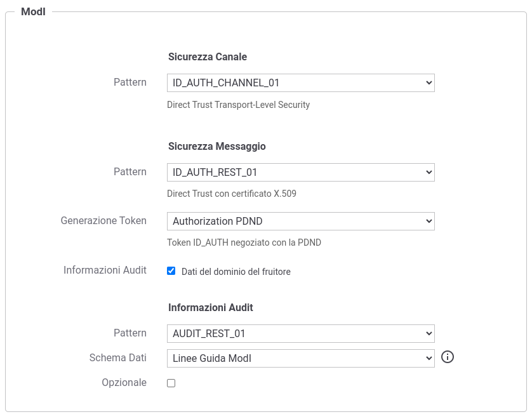Click the Dati del dominio del fruitore label
Screen dimensions: 532x419
[236, 272]
